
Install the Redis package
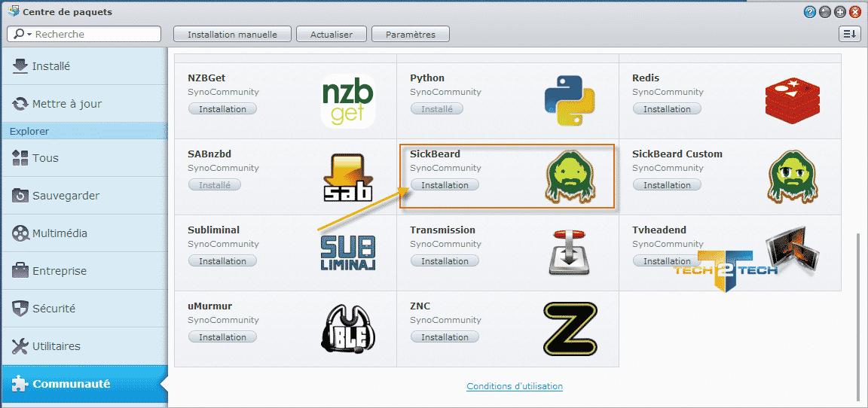click(x=667, y=109)
